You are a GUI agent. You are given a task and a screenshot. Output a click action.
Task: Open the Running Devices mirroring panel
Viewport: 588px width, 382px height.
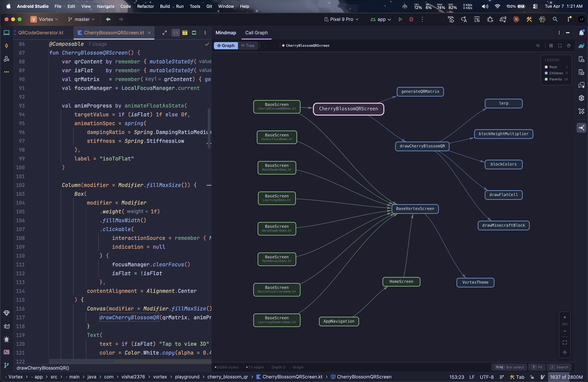[x=581, y=72]
